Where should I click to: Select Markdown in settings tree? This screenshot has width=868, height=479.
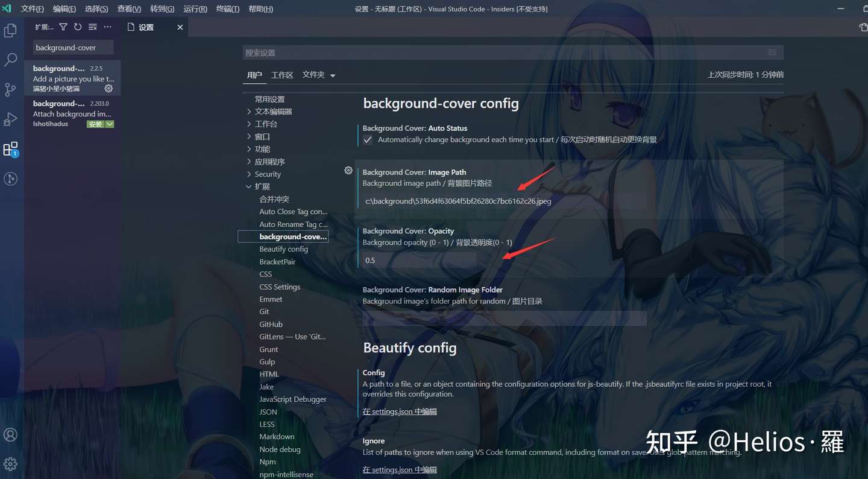point(277,437)
